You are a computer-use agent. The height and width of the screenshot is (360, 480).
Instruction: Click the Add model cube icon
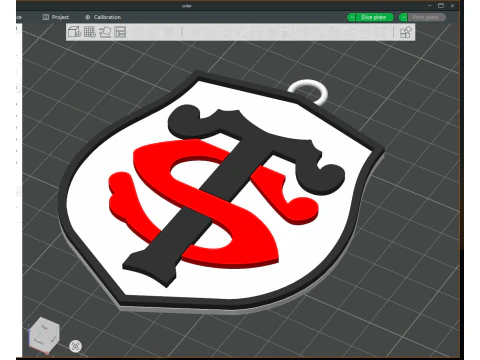click(74, 32)
